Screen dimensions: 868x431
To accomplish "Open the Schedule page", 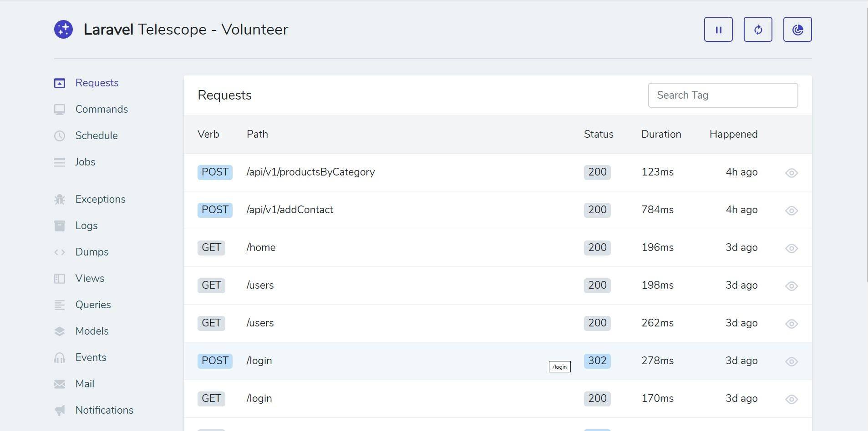I will coord(96,135).
